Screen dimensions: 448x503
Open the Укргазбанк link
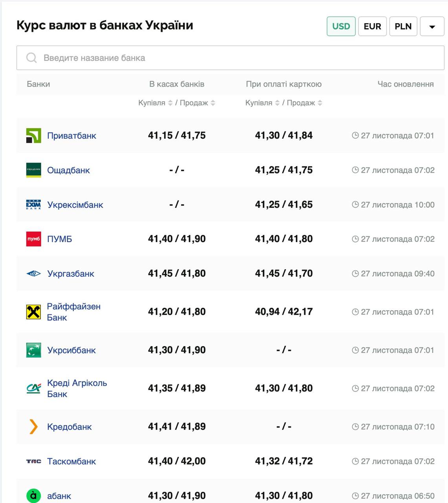(71, 274)
